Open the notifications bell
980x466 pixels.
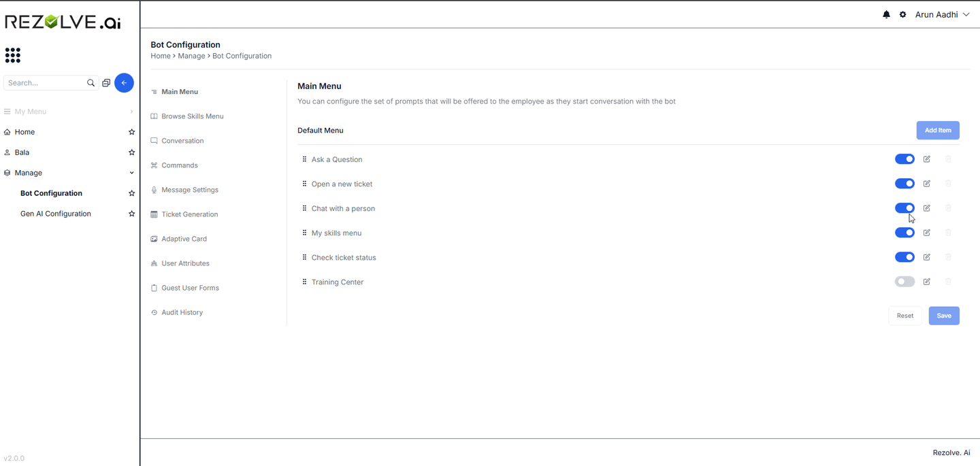pyautogui.click(x=886, y=14)
